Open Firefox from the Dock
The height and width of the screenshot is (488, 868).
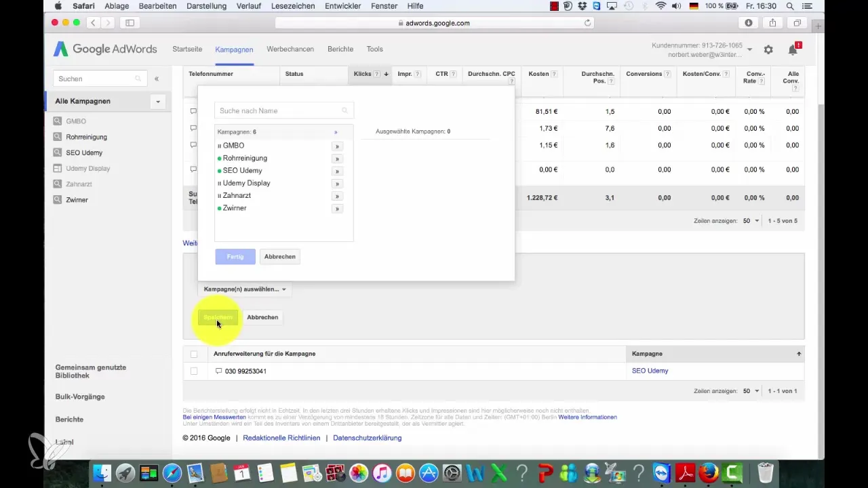(708, 472)
